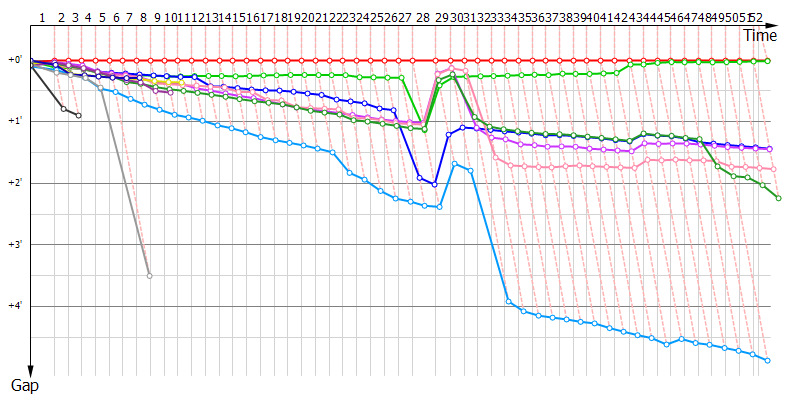Click the Gap axis arrowhead
The width and height of the screenshot is (800, 400).
(31, 369)
